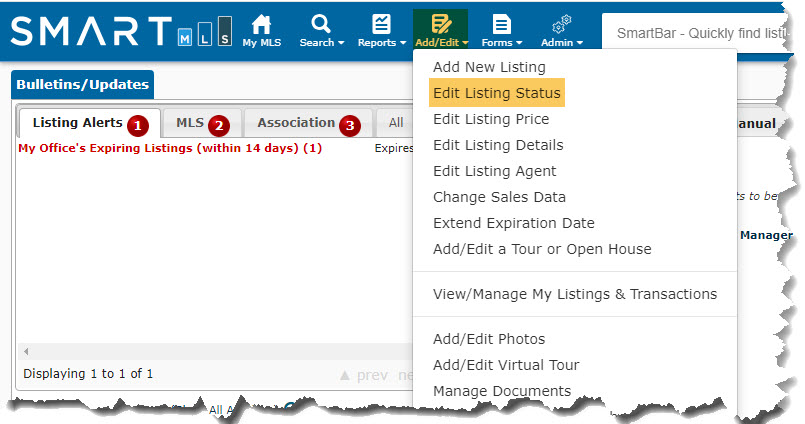Click the Add/Edit pencil icon
This screenshot has width=805, height=424.
441,24
